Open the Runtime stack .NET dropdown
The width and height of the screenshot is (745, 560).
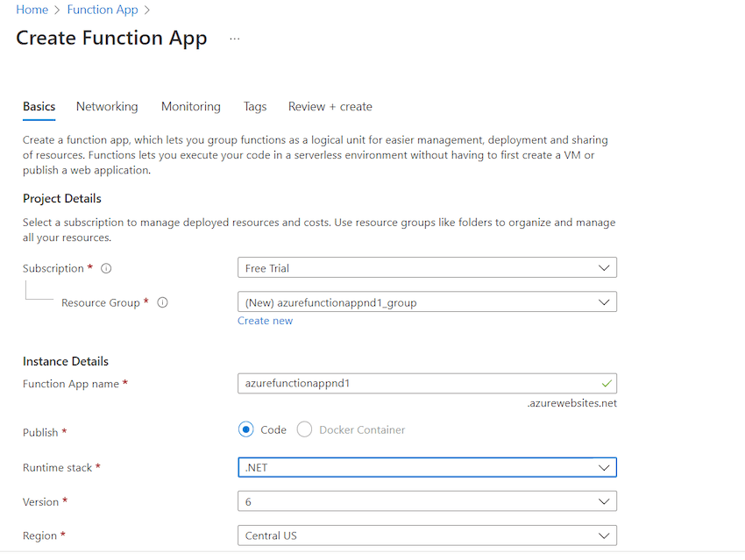427,467
